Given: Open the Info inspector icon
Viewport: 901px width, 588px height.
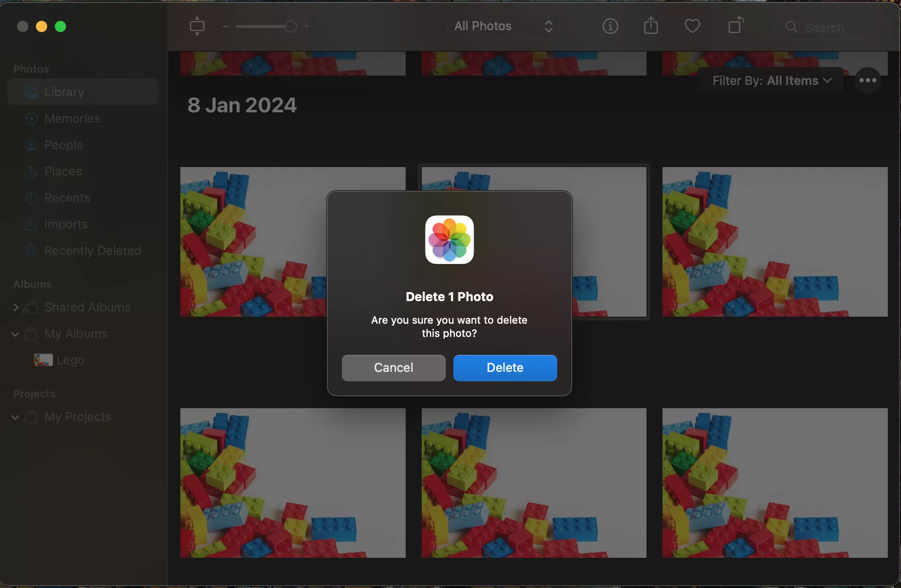Looking at the screenshot, I should click(x=610, y=26).
